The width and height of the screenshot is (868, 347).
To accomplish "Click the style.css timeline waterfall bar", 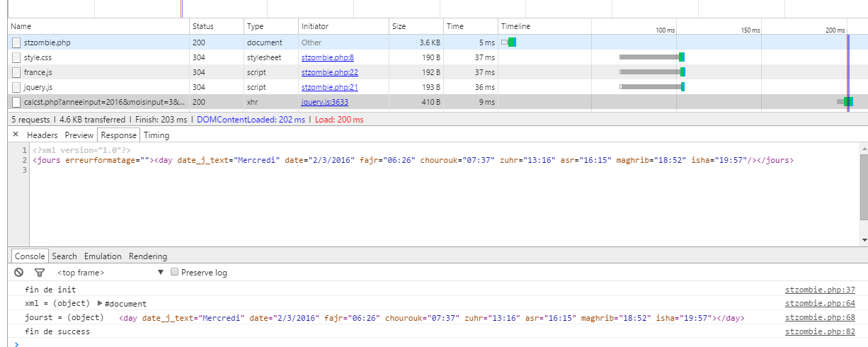I will pos(652,57).
